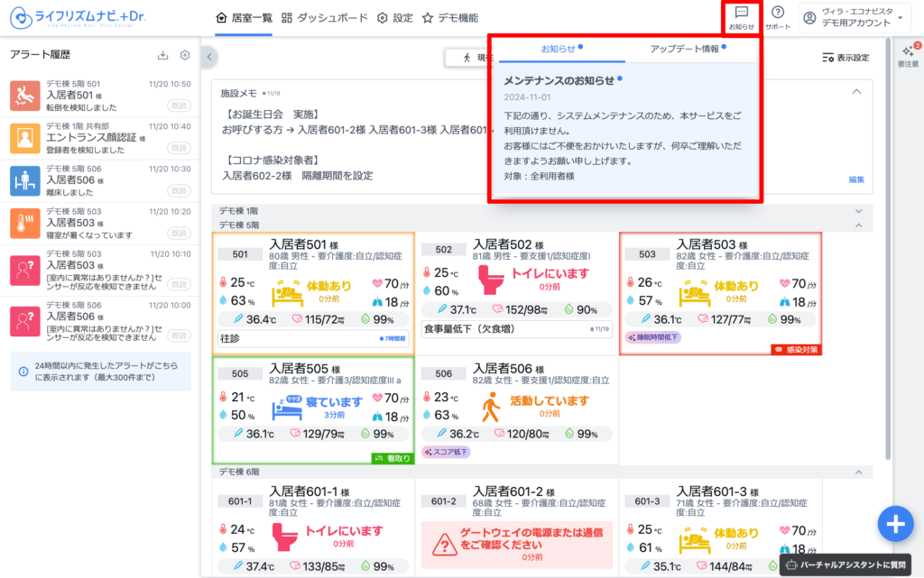The image size is (924, 578).
Task: Select the お知らせ tab in popup
Action: (x=562, y=49)
